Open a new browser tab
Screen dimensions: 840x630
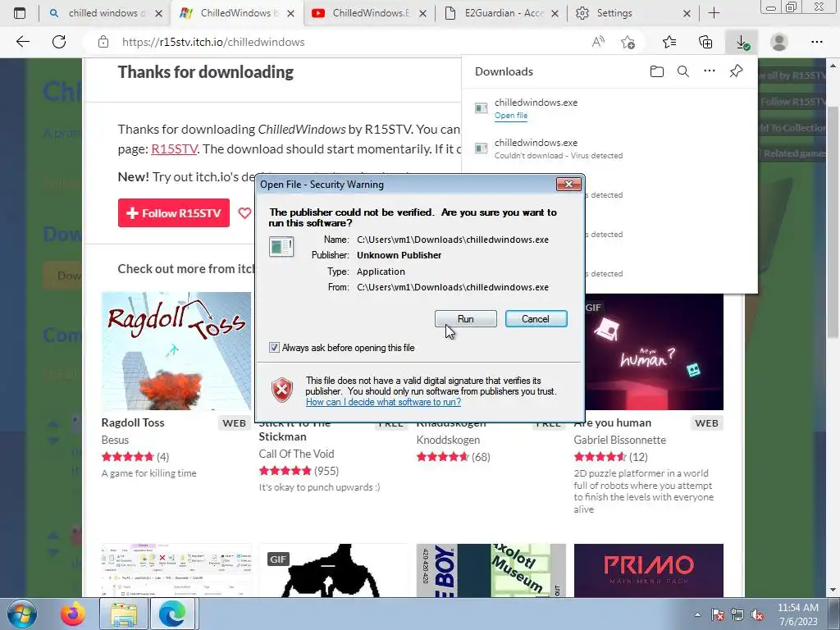click(714, 13)
